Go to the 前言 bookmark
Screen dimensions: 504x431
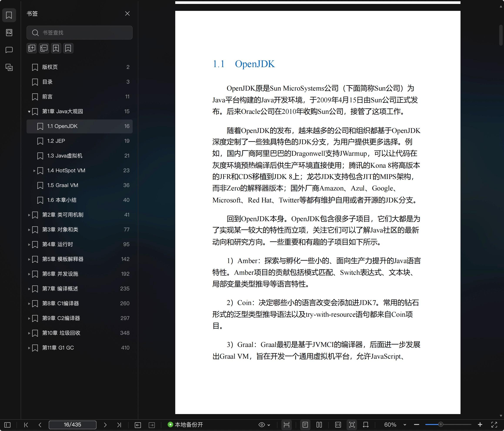(80, 97)
